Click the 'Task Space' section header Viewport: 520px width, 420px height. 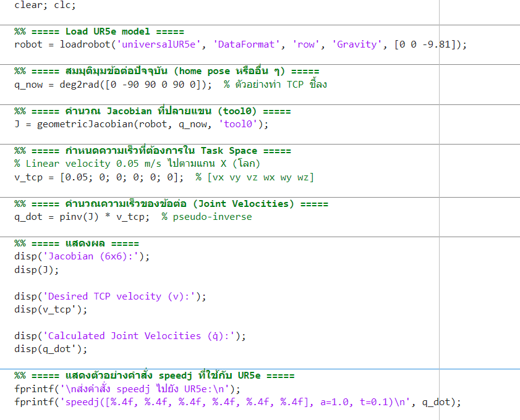pyautogui.click(x=153, y=151)
